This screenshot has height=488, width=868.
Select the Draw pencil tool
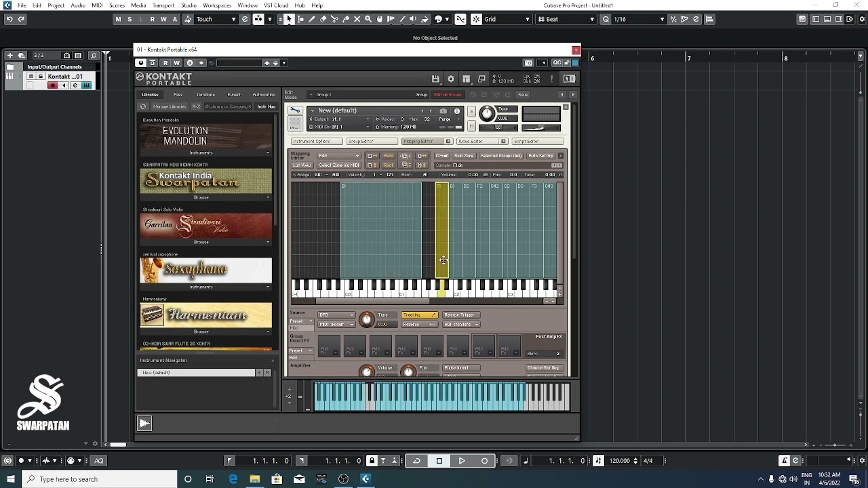(312, 19)
